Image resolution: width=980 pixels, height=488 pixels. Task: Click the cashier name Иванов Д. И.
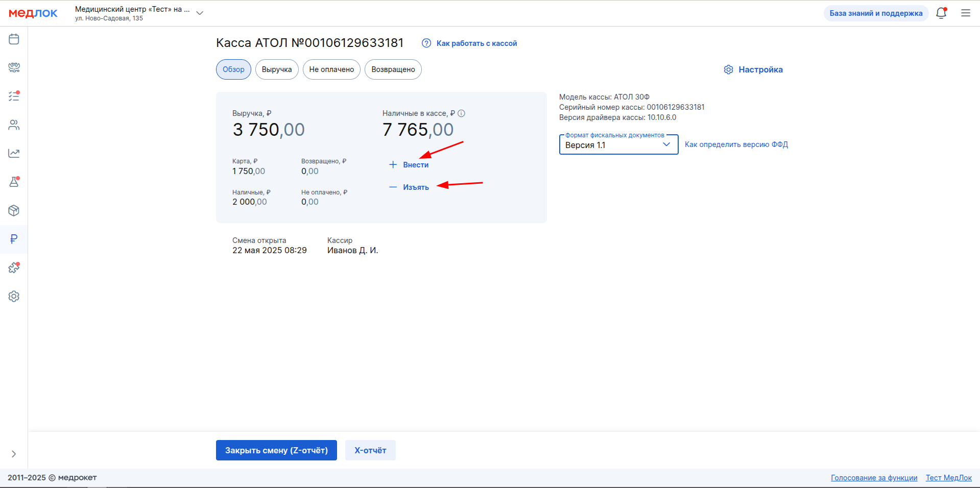pyautogui.click(x=352, y=251)
